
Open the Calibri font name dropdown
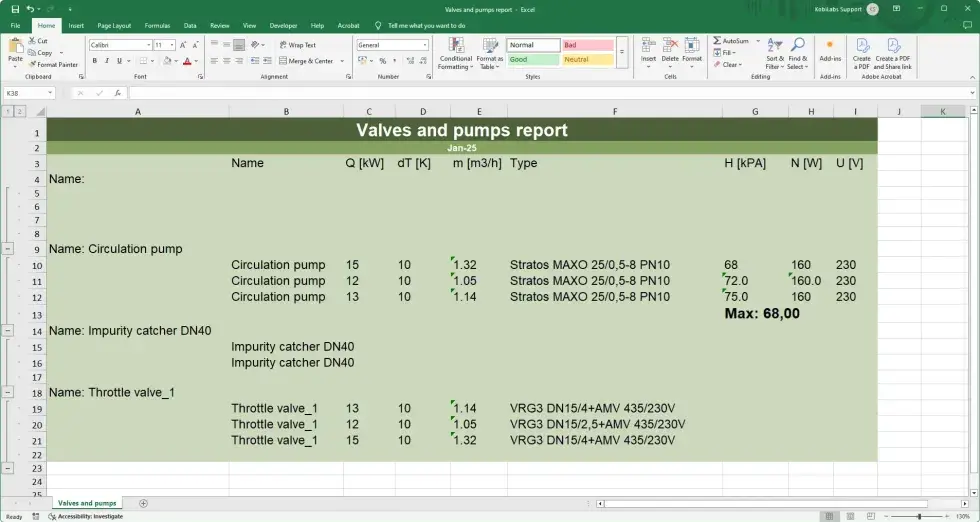tap(149, 45)
